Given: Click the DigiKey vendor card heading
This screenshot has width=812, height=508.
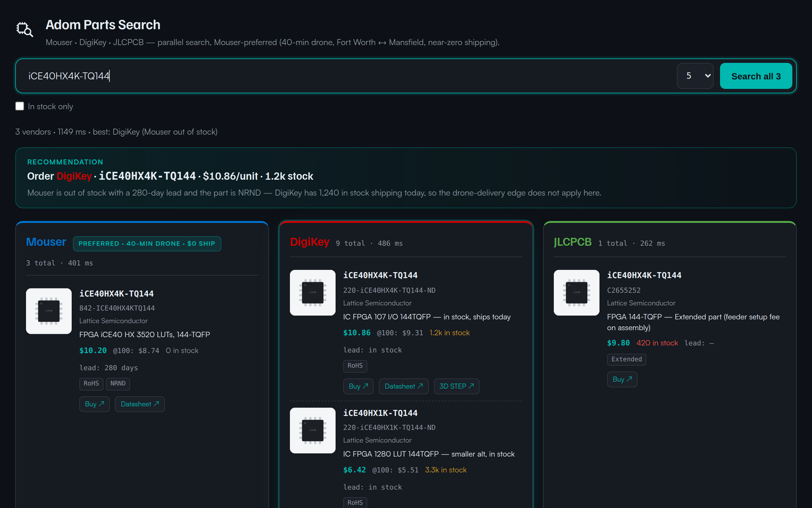Looking at the screenshot, I should 310,242.
